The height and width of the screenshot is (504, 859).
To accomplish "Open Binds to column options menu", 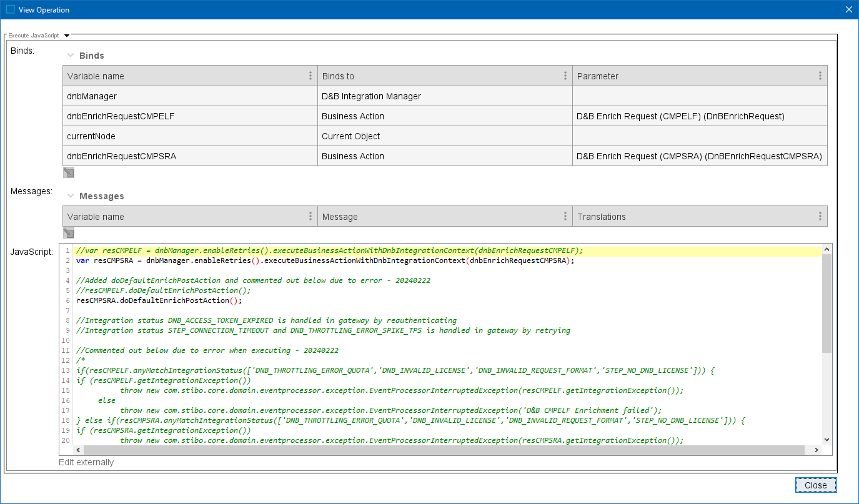I will 565,76.
